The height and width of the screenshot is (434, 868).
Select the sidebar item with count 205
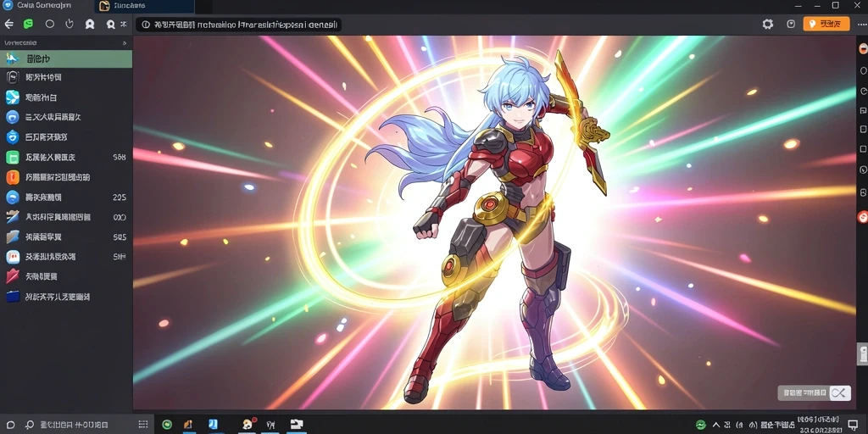tap(66, 197)
